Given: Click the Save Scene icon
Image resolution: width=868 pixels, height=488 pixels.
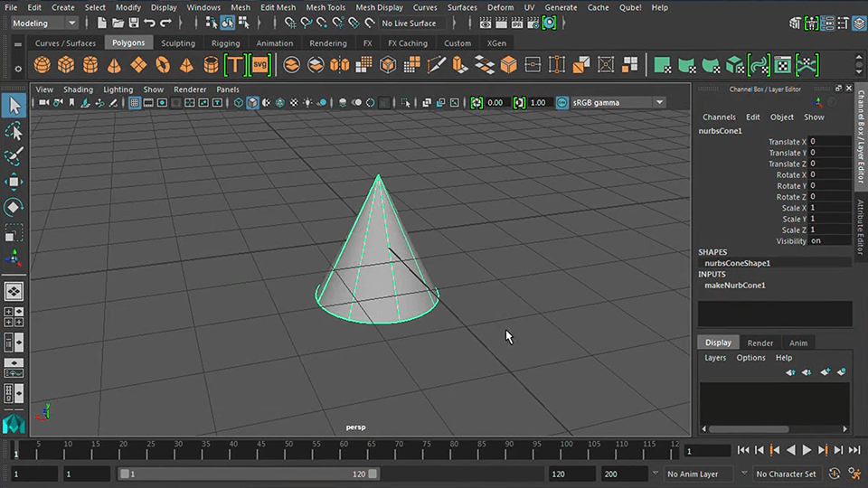Looking at the screenshot, I should (x=134, y=23).
